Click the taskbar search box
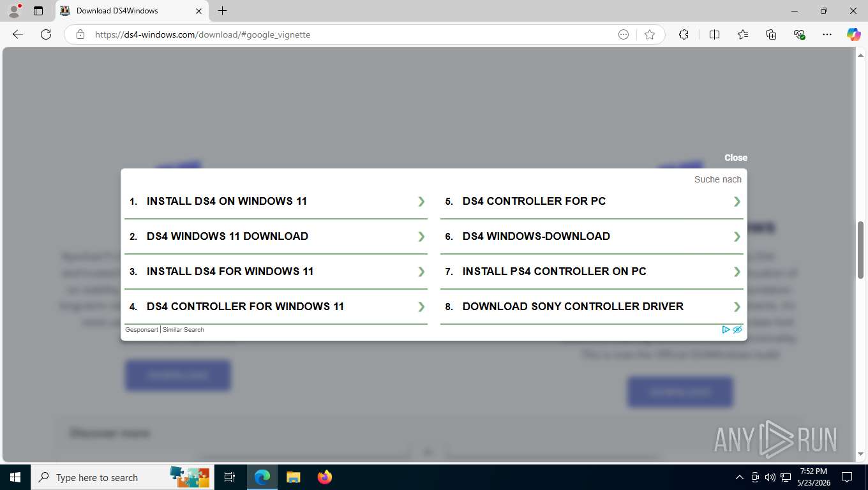 [122, 477]
